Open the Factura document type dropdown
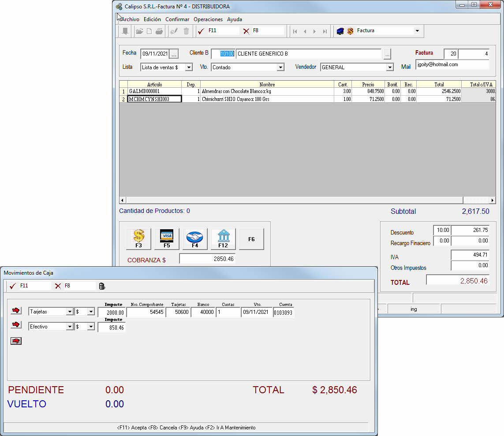The width and height of the screenshot is (504, 436). (417, 31)
